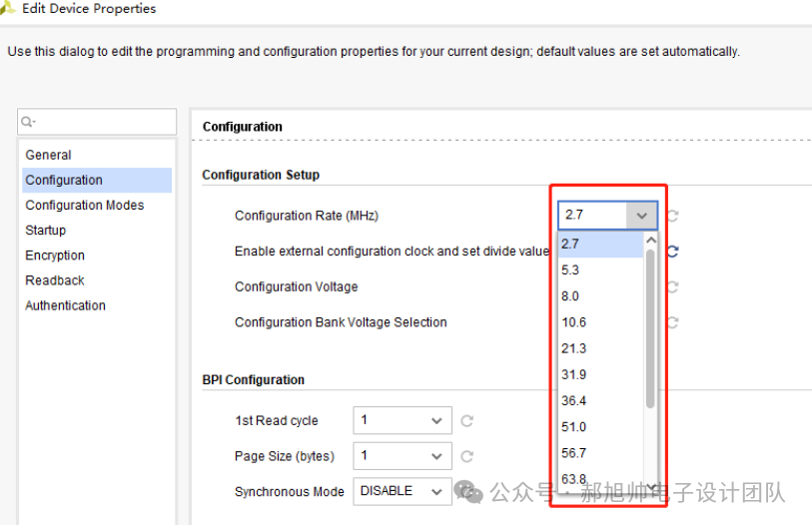Reset Configuration Rate to default

point(673,216)
